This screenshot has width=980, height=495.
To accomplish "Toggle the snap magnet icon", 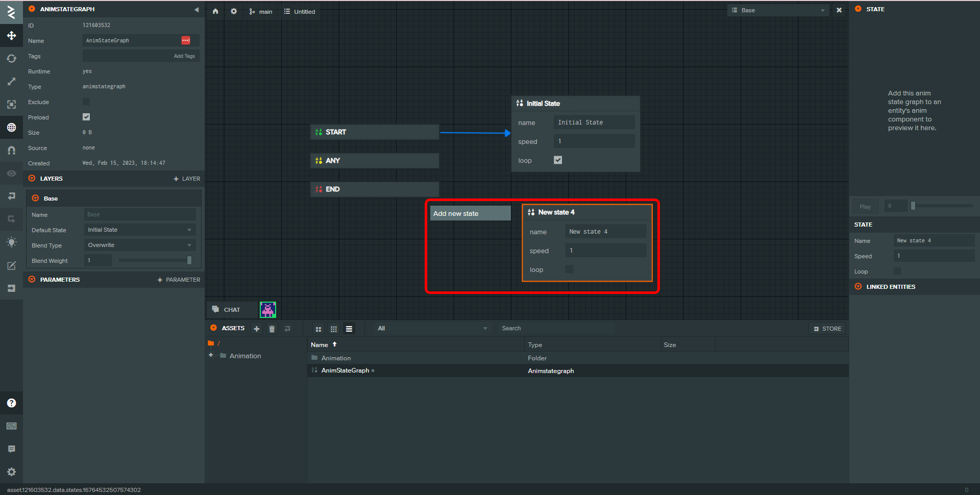I will (x=11, y=151).
